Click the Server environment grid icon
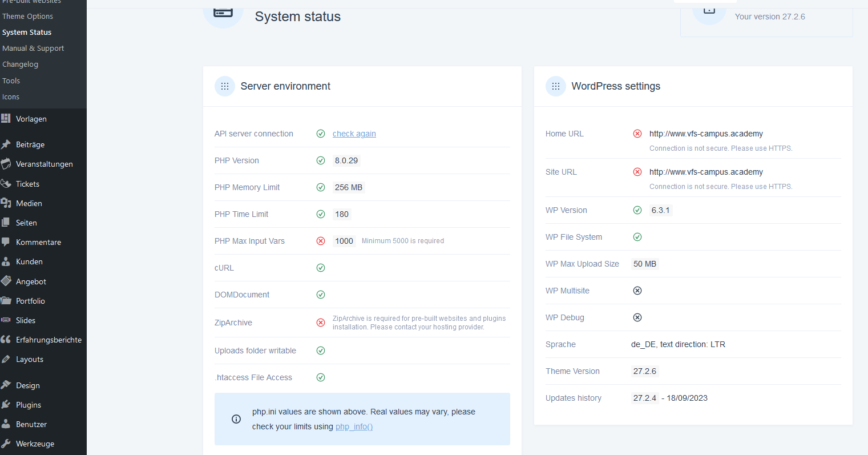The width and height of the screenshot is (868, 455). coord(225,86)
